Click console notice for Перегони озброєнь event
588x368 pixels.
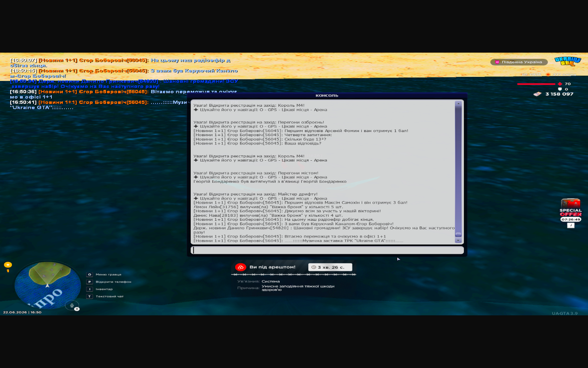(259, 122)
